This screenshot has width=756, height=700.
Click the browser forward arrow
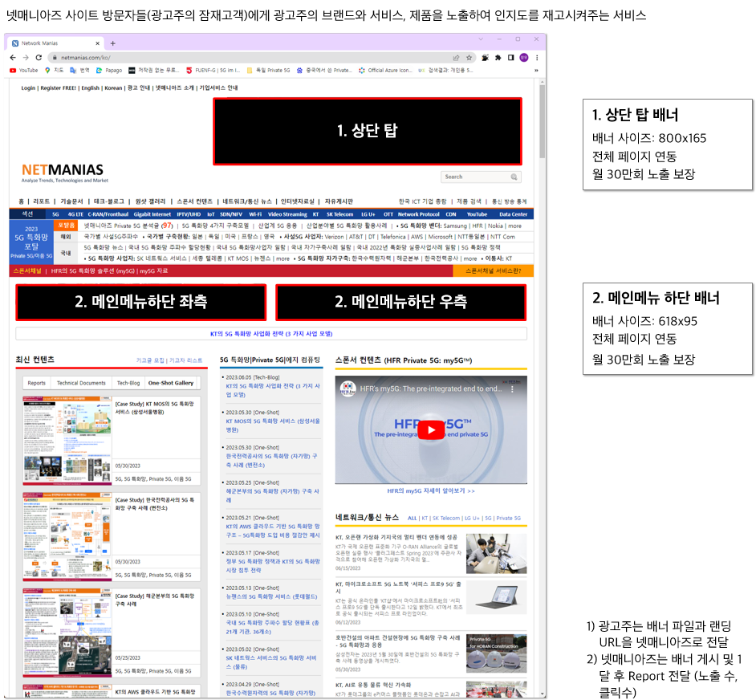pos(26,58)
